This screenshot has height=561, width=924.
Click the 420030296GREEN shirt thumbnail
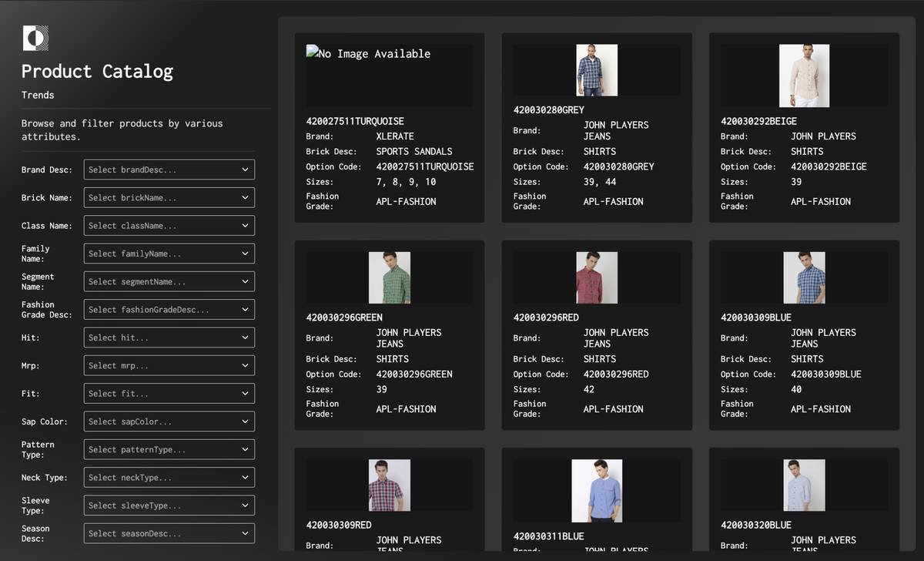[x=390, y=277]
